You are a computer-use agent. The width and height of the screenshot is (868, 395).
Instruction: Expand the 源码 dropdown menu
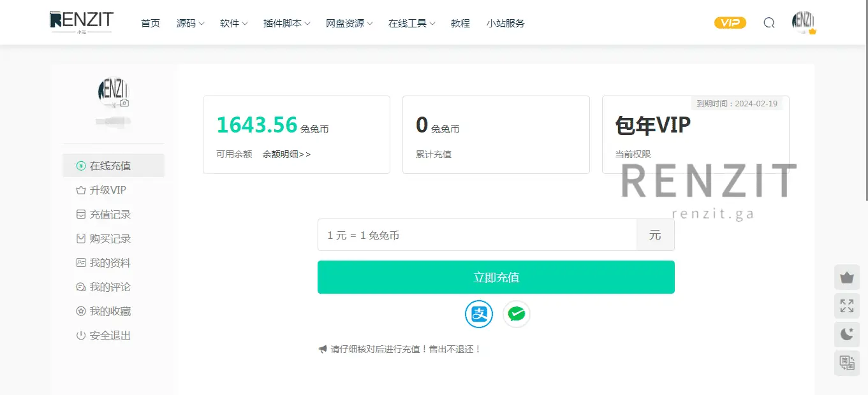pos(190,24)
